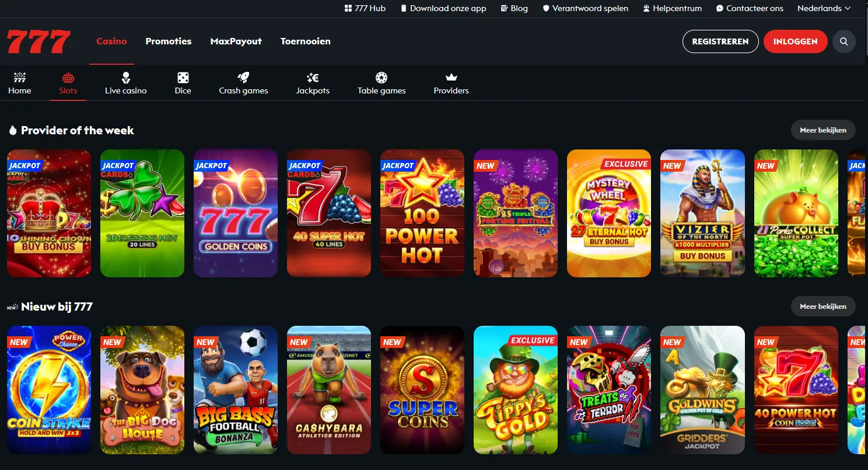Select the Home category icon
This screenshot has width=868, height=470.
pos(20,78)
